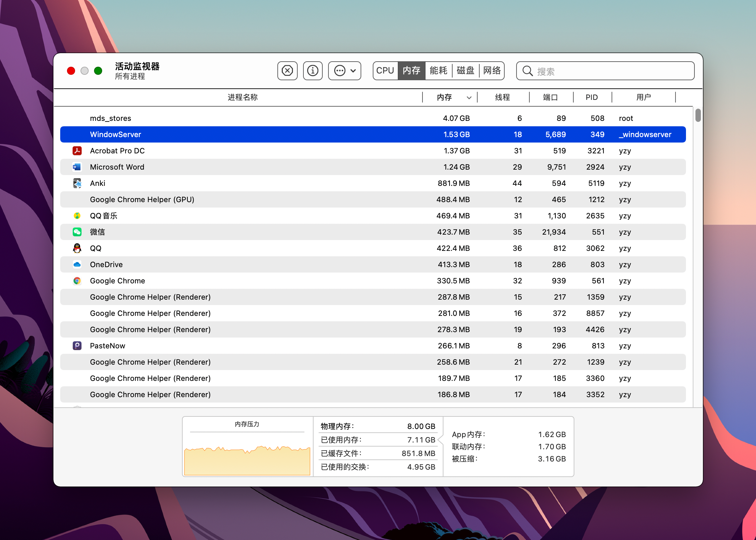Click the Microsoft Word process icon

pos(77,167)
